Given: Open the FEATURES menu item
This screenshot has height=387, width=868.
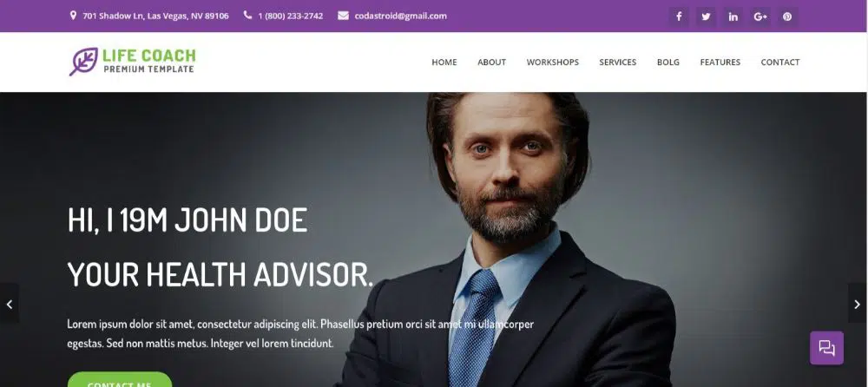Looking at the screenshot, I should (720, 62).
